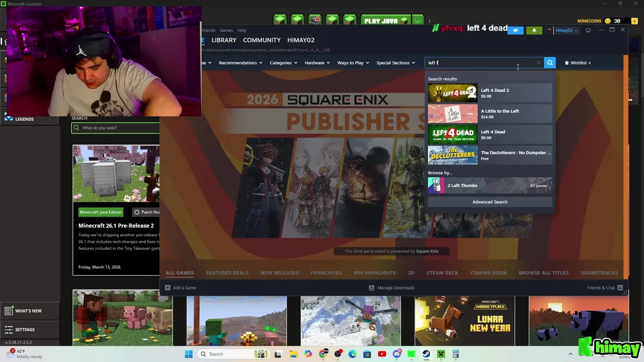644x362 pixels.
Task: Choose The Declutterers free search result
Action: point(490,155)
